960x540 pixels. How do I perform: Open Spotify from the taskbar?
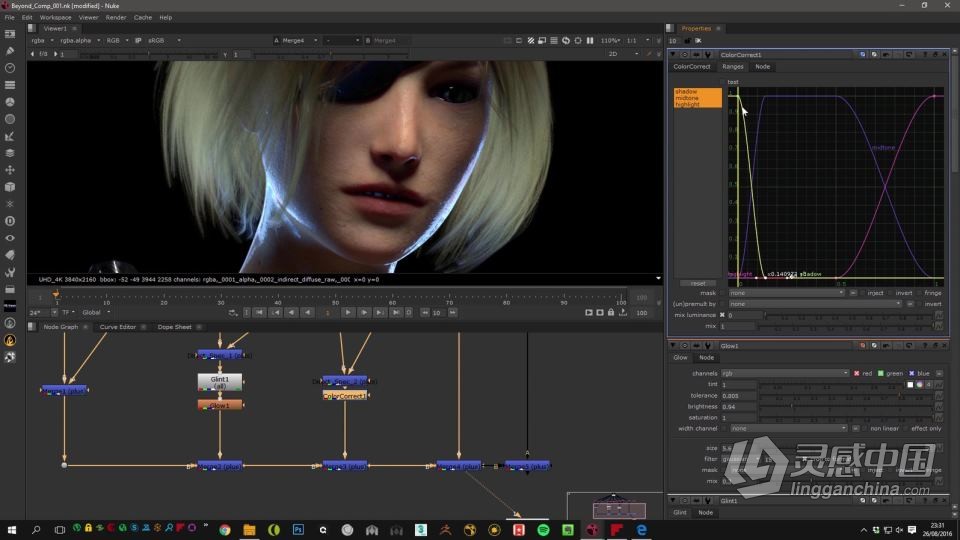tap(543, 530)
